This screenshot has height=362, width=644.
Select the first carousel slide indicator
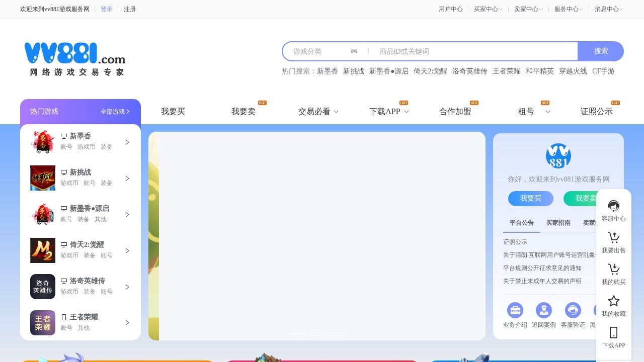(298, 334)
